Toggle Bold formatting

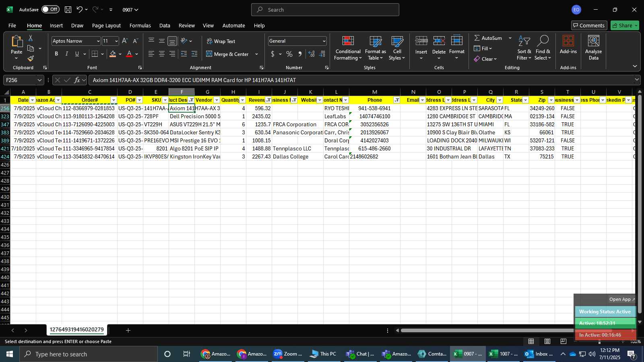(x=56, y=54)
